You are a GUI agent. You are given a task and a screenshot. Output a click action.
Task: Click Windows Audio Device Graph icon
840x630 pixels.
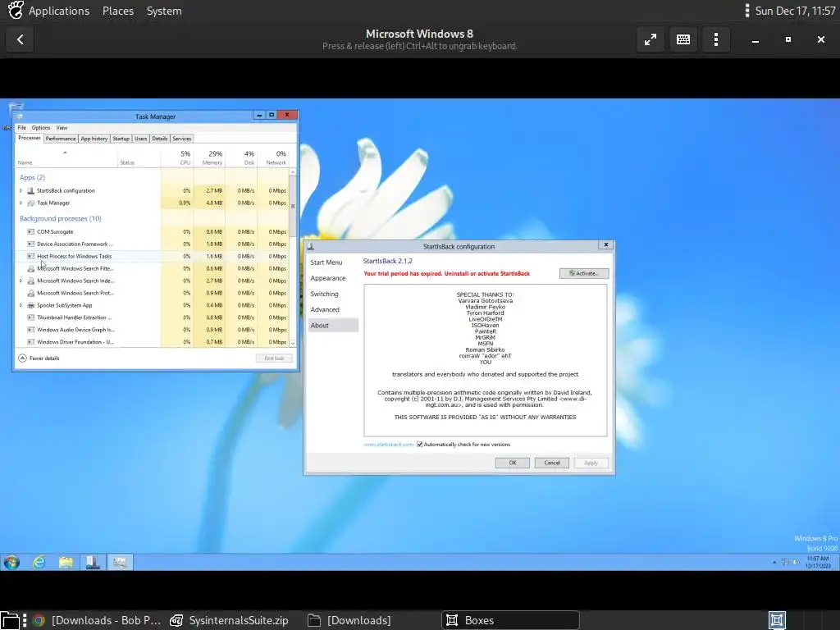31,330
